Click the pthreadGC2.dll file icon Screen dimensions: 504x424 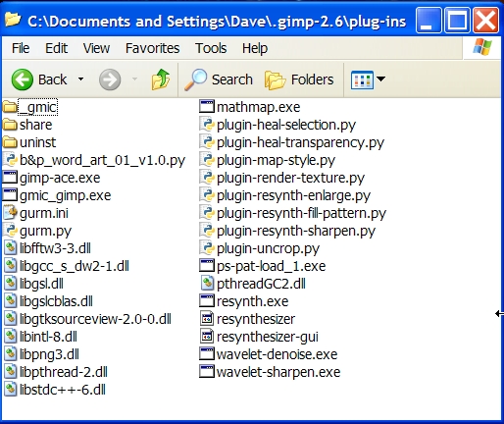tap(207, 284)
